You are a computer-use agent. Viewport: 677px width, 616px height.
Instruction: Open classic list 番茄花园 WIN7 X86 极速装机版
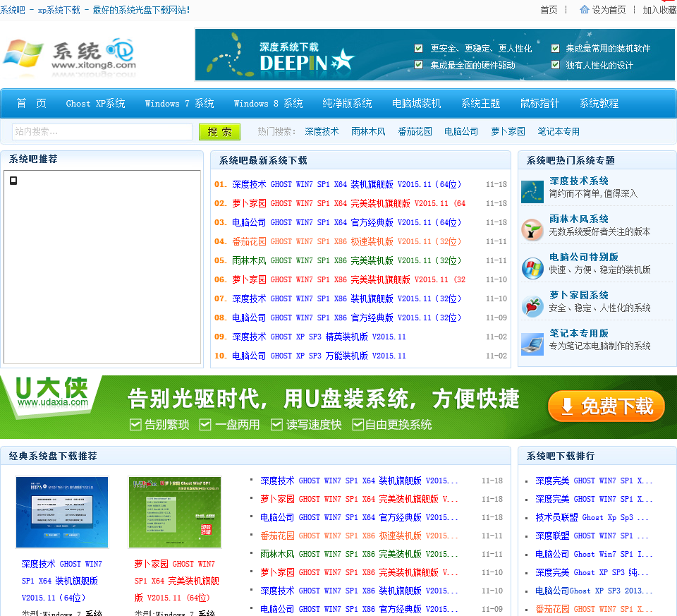359,536
